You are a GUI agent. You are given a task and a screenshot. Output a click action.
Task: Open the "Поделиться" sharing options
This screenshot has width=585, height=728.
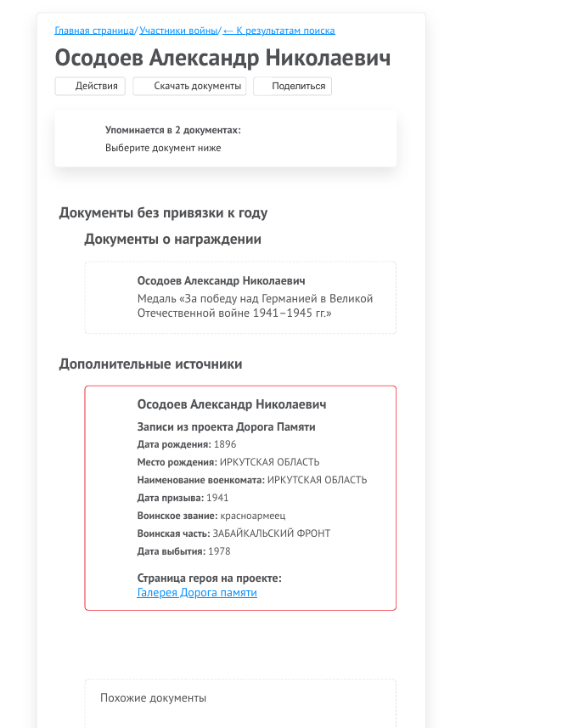coord(292,86)
